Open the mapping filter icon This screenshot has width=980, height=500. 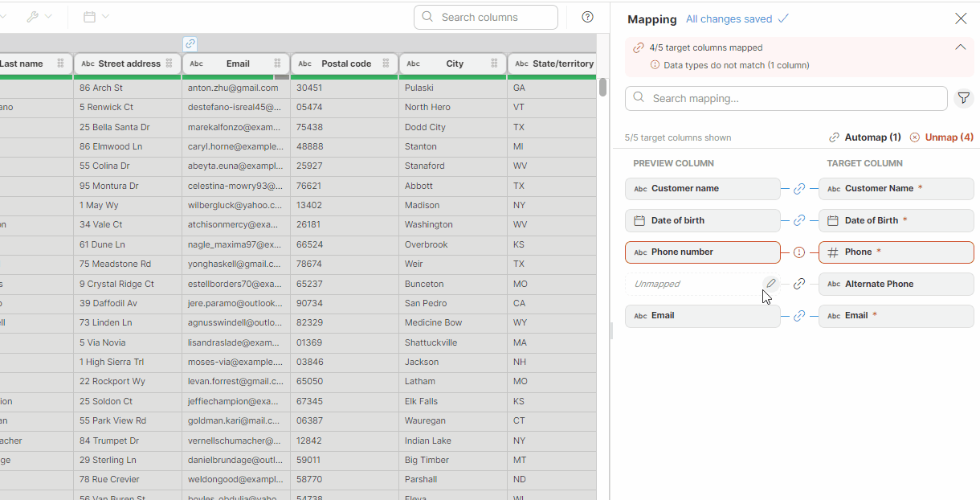(963, 98)
